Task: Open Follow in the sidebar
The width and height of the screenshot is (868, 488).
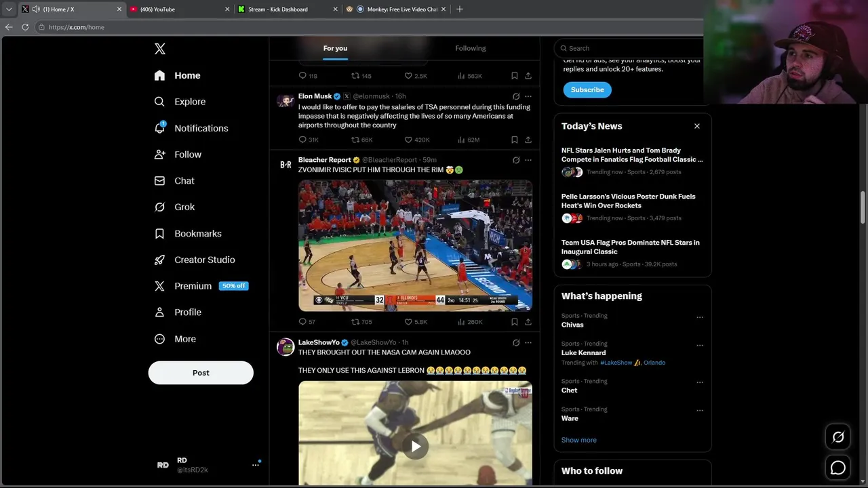Action: click(178, 155)
